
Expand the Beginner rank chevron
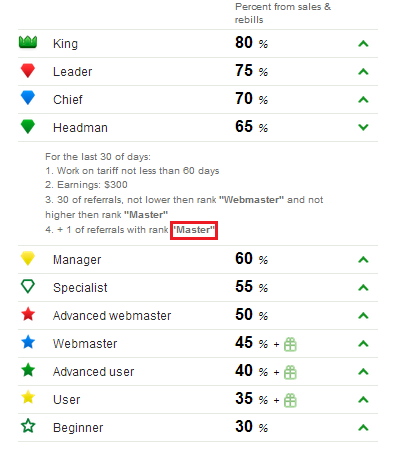point(363,428)
